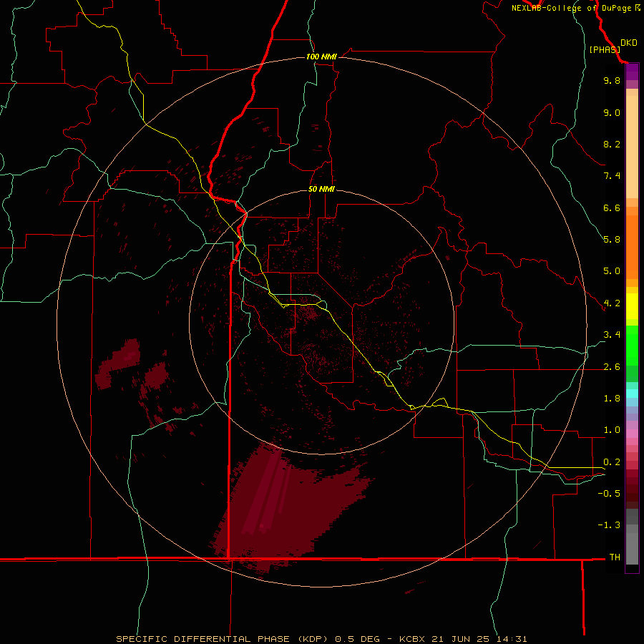644x644 pixels.
Task: Select the 2.6 value on color scale
Action: 612,367
